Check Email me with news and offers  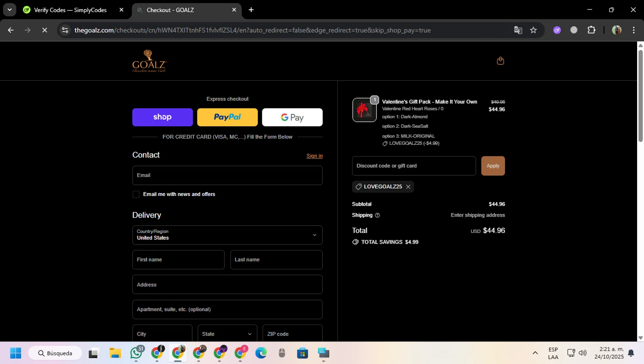136,194
